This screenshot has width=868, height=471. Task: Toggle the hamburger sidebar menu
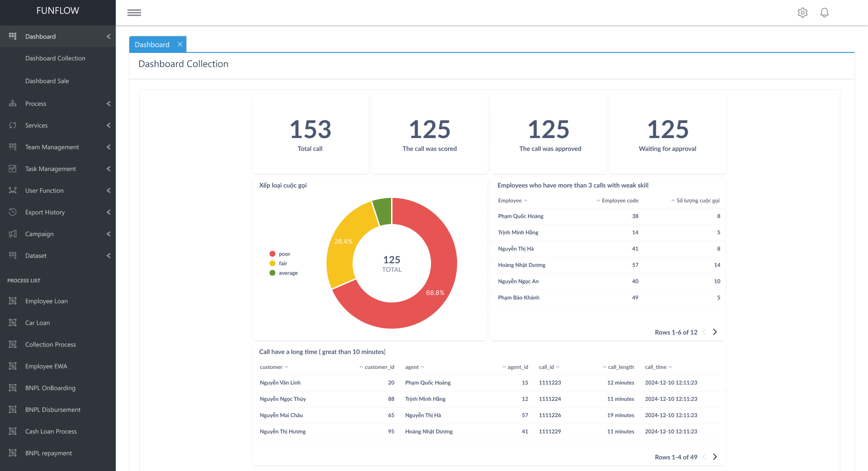tap(134, 13)
